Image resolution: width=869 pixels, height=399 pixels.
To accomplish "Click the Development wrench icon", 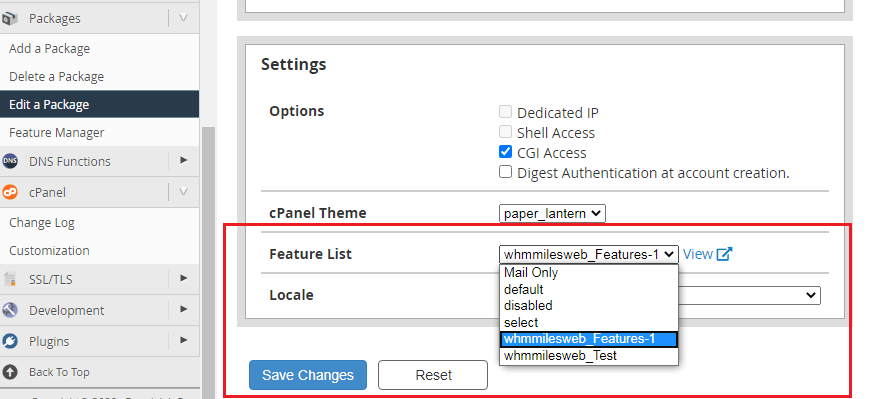I will pos(10,310).
